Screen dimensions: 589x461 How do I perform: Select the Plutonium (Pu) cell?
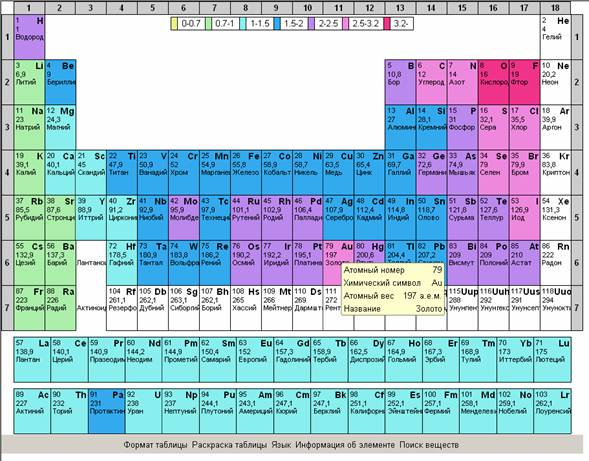tap(218, 411)
